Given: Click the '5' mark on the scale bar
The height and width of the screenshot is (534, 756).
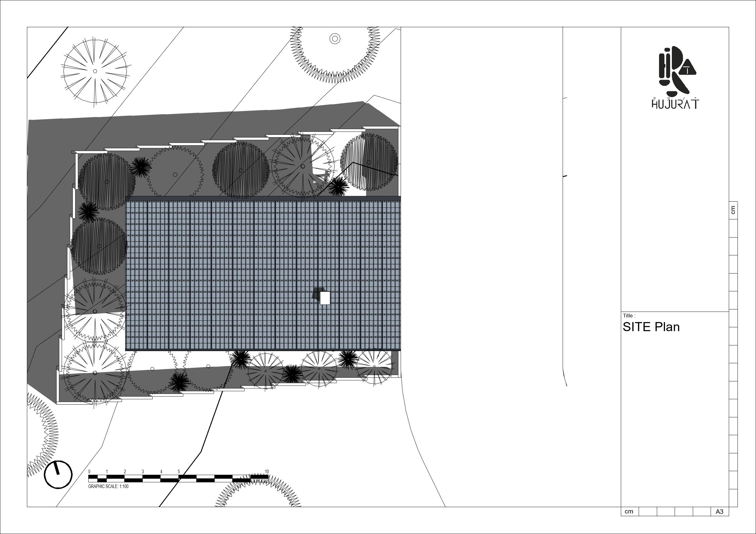Looking at the screenshot, I should point(179,471).
